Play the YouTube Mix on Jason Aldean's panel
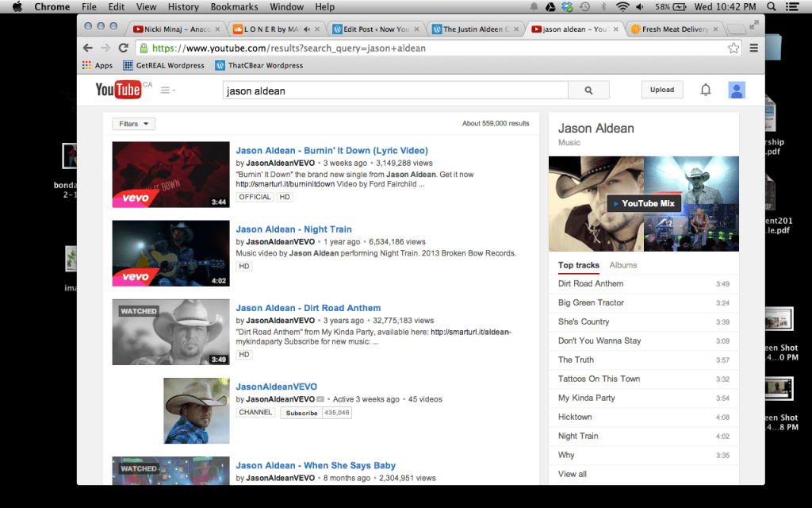Viewport: 812px width, 508px height. coord(644,203)
